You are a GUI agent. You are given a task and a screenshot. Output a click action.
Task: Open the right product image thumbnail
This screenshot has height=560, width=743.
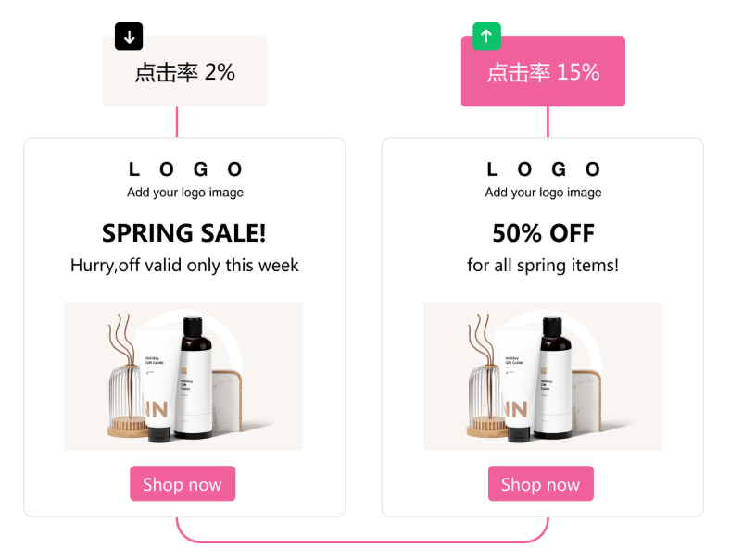coord(543,377)
